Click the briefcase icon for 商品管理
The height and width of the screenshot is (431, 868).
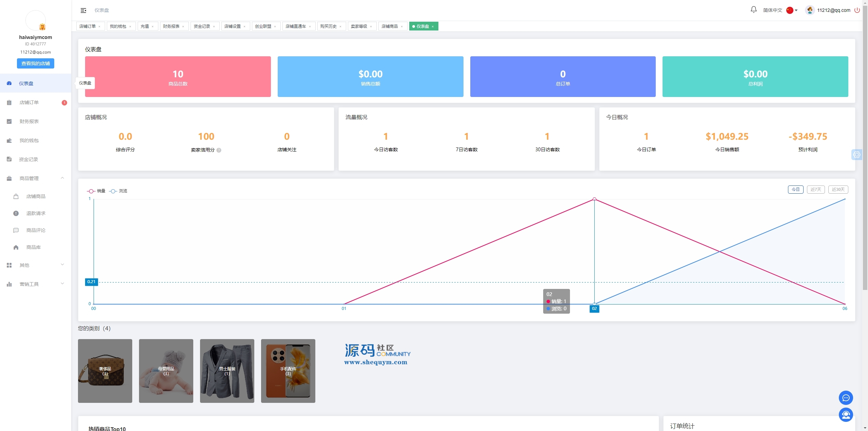(9, 178)
